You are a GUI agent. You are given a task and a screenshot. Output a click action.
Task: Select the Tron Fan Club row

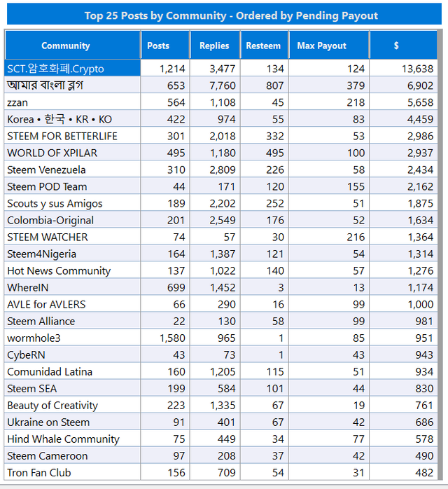point(220,473)
